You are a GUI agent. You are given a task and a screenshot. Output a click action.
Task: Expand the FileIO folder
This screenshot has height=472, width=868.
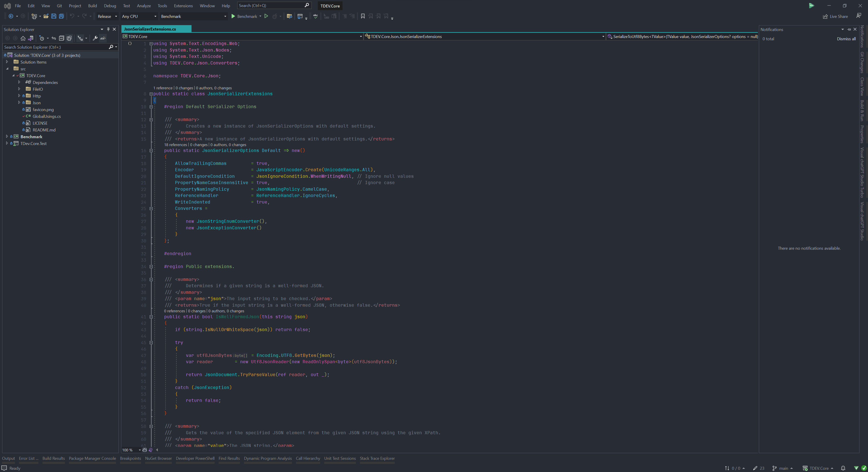pos(19,89)
